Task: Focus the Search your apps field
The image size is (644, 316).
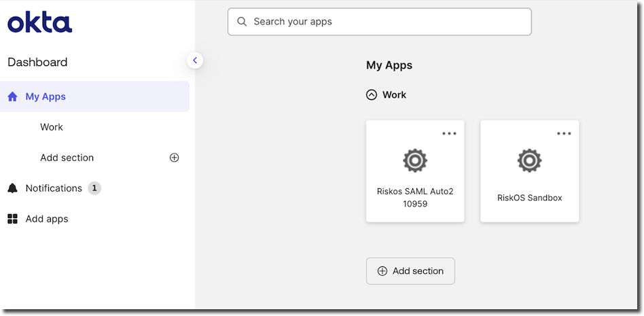Action: tap(380, 22)
